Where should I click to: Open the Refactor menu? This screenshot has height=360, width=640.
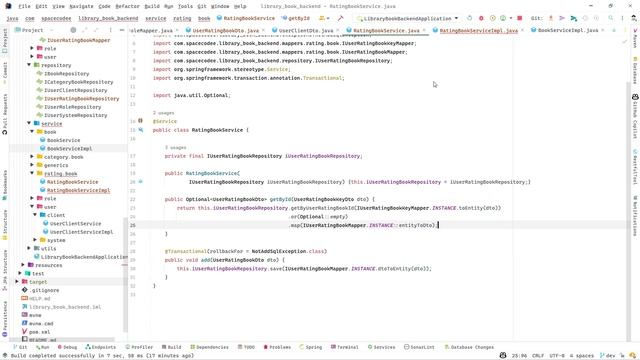[x=127, y=6]
